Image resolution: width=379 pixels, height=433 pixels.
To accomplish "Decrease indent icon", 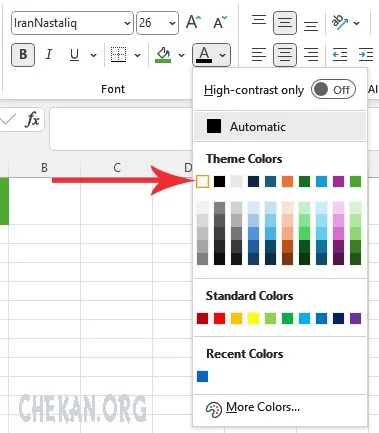I will coord(340,54).
